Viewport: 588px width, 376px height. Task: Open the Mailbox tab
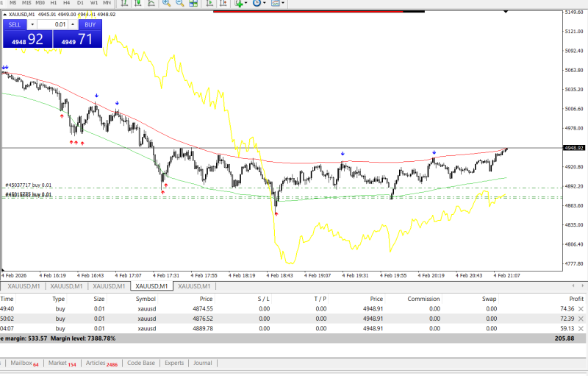coord(24,363)
